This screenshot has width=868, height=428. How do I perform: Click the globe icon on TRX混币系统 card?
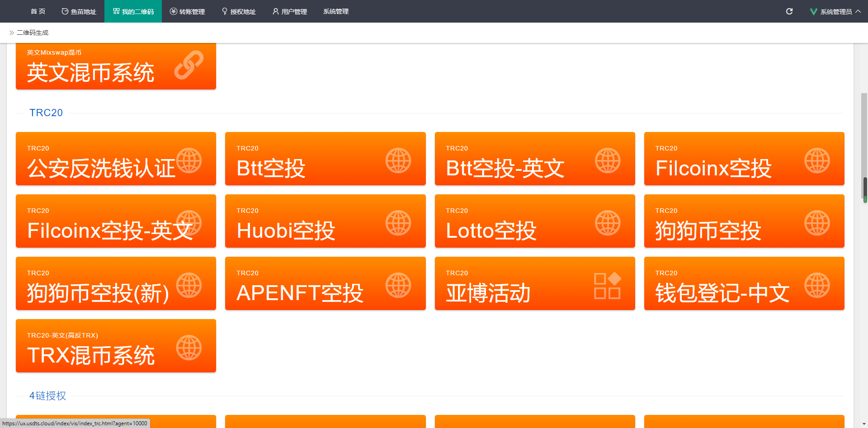(x=189, y=348)
